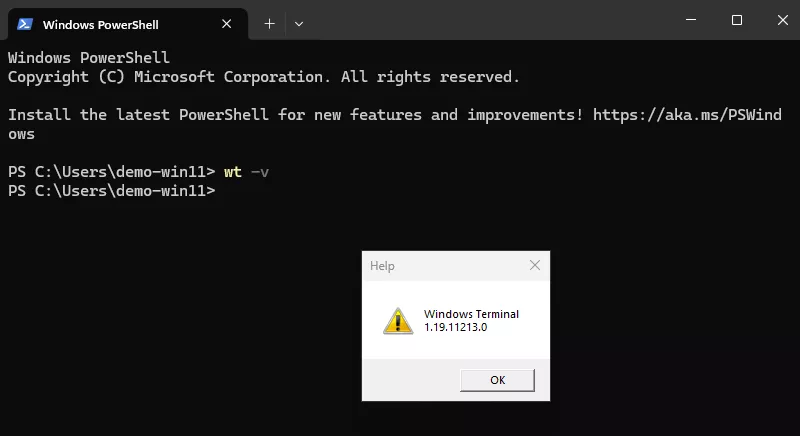Open the https://aka.ms/PSWindows link
Screen dimensions: 800x436
pos(687,115)
